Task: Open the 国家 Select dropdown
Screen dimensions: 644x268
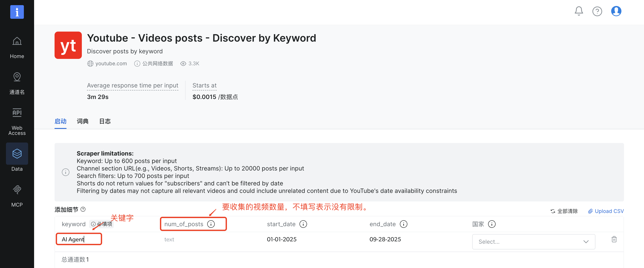Action: coord(533,242)
